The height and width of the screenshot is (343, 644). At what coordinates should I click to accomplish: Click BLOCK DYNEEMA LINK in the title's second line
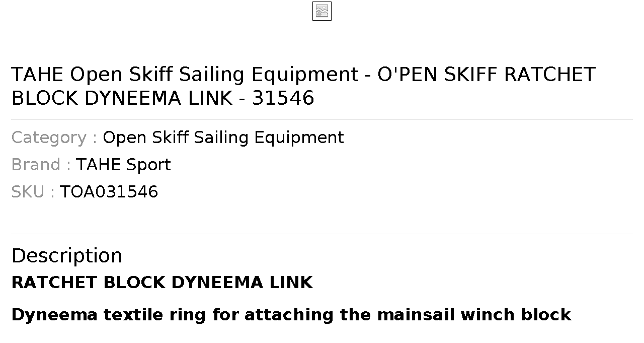(122, 98)
